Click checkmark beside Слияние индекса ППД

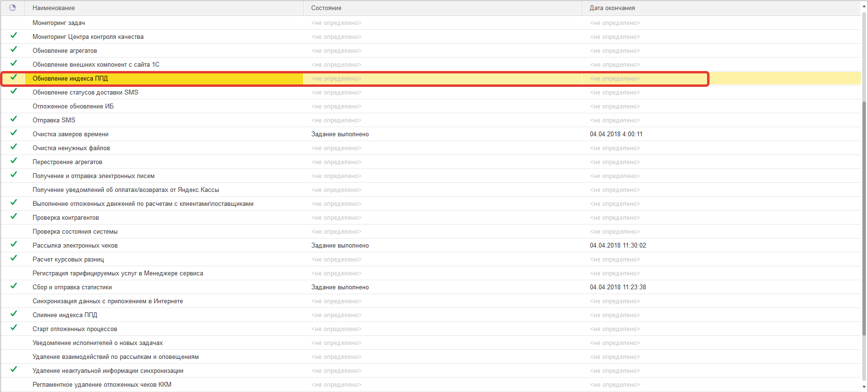coord(13,314)
